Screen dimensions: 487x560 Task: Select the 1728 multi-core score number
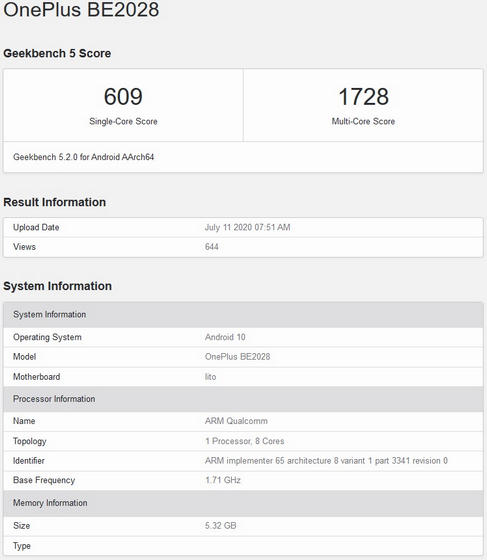[363, 96]
